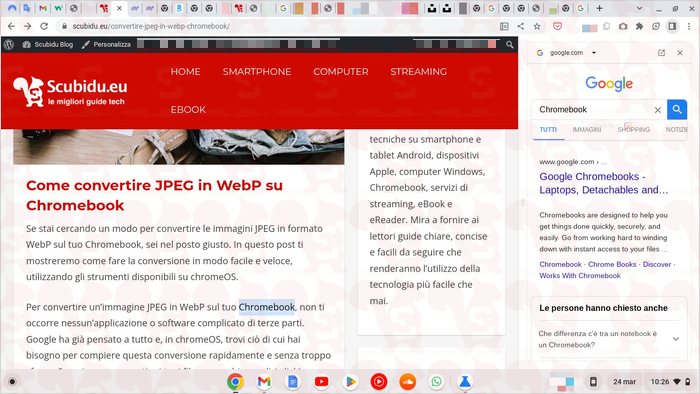This screenshot has height=394, width=700.
Task: Click the Discover sitelink
Action: click(x=657, y=264)
